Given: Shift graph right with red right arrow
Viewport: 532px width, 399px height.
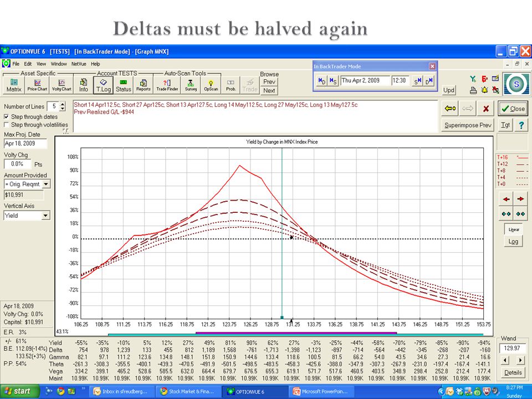Looking at the screenshot, I should pos(520,199).
